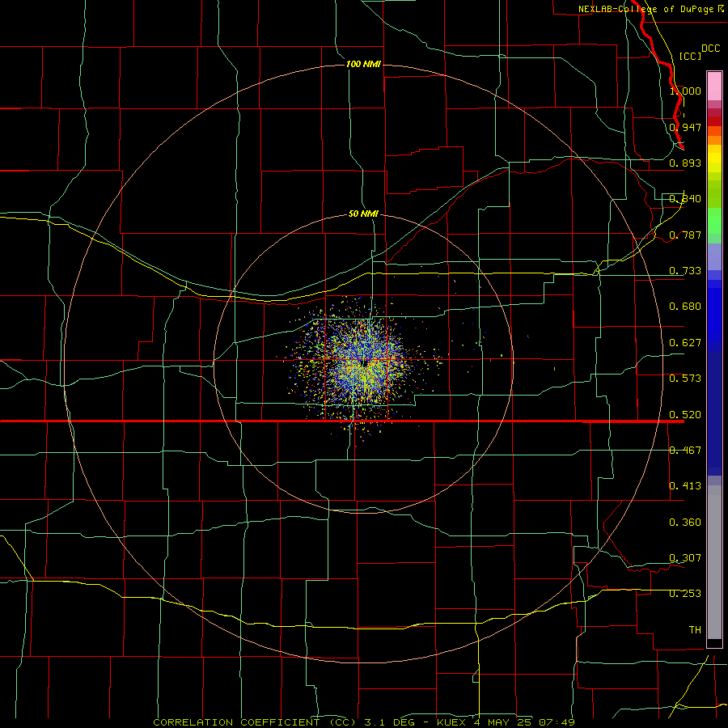Viewport: 728px width, 728px height.
Task: Select the 0.467 scale value
Action: click(685, 451)
